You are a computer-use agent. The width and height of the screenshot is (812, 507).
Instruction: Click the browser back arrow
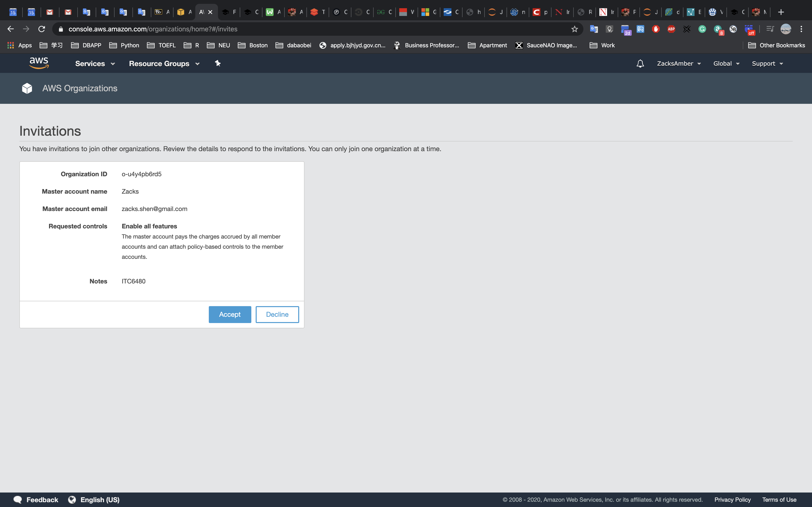click(x=11, y=29)
